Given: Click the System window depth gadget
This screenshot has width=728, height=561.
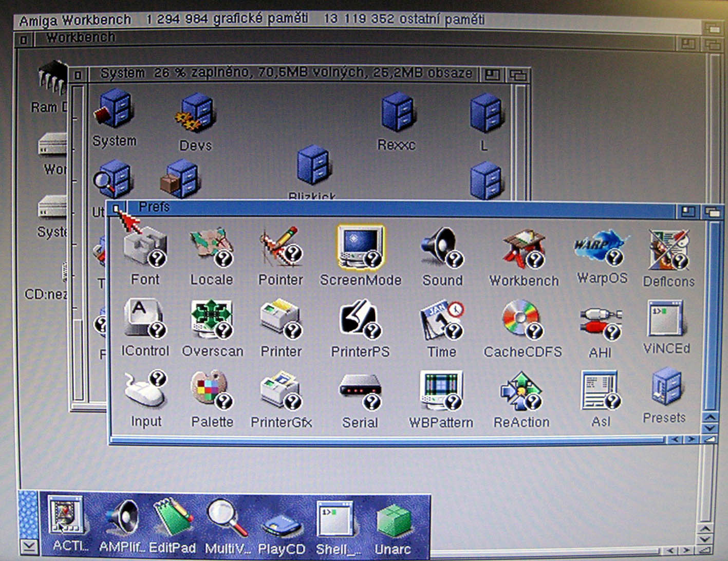Looking at the screenshot, I should click(x=518, y=76).
